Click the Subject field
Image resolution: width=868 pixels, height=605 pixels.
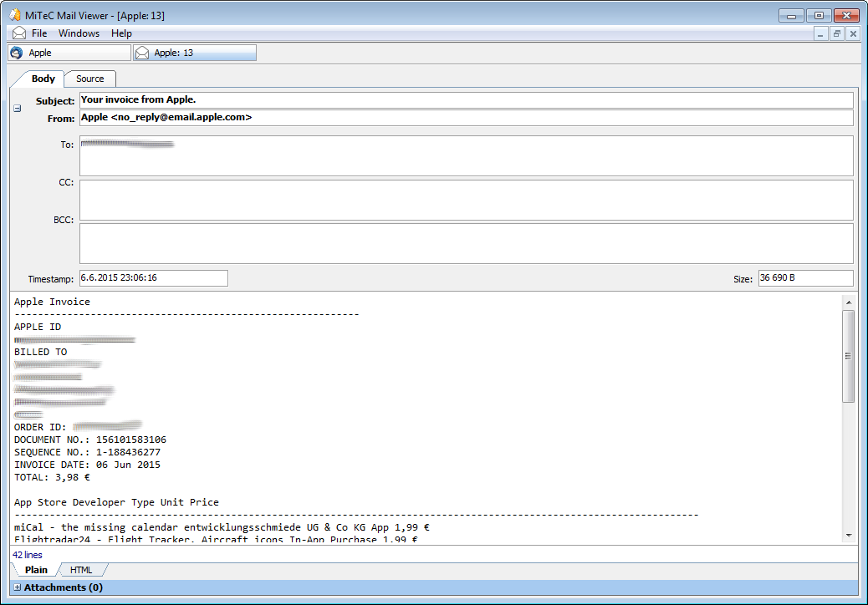pos(466,100)
